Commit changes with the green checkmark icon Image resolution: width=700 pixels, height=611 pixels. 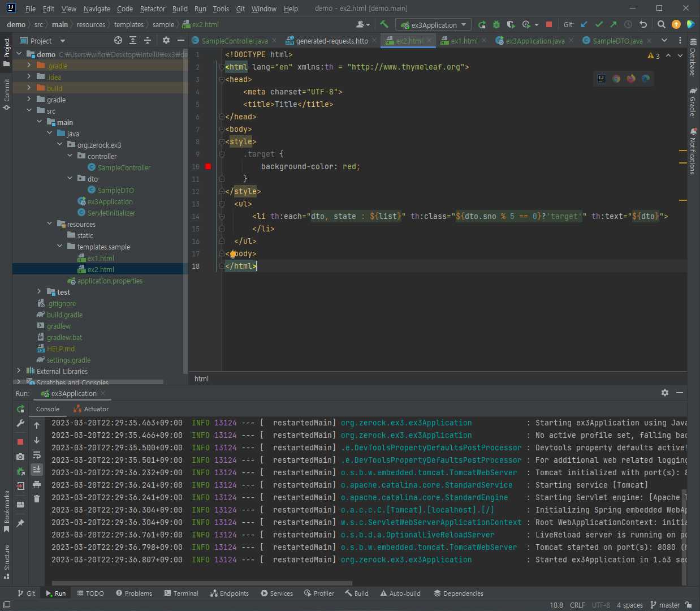599,24
